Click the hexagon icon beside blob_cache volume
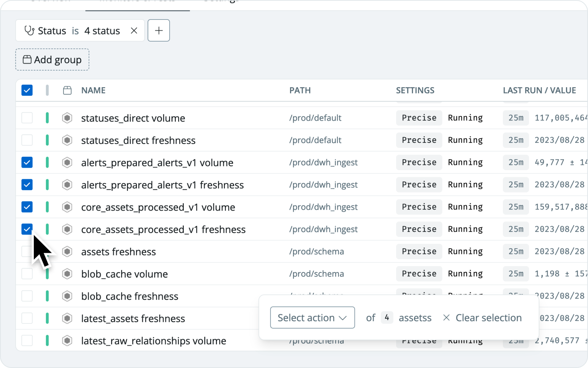Viewport: 588px width, 368px height. pyautogui.click(x=68, y=274)
